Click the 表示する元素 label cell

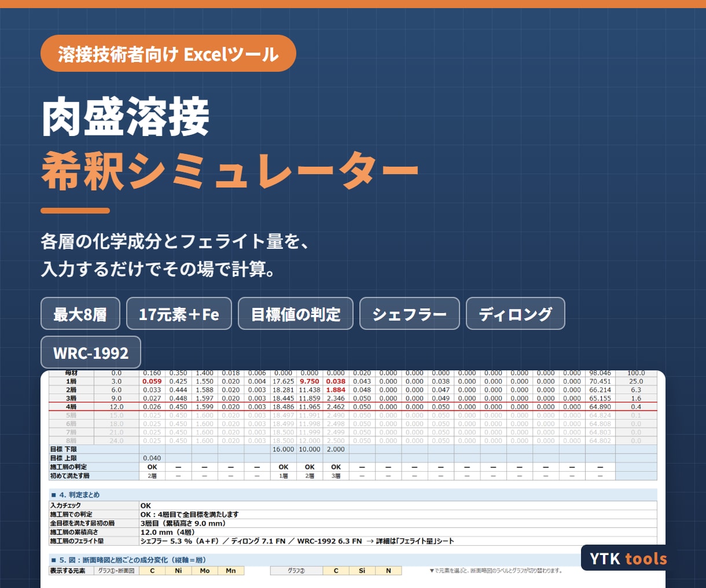[x=71, y=571]
